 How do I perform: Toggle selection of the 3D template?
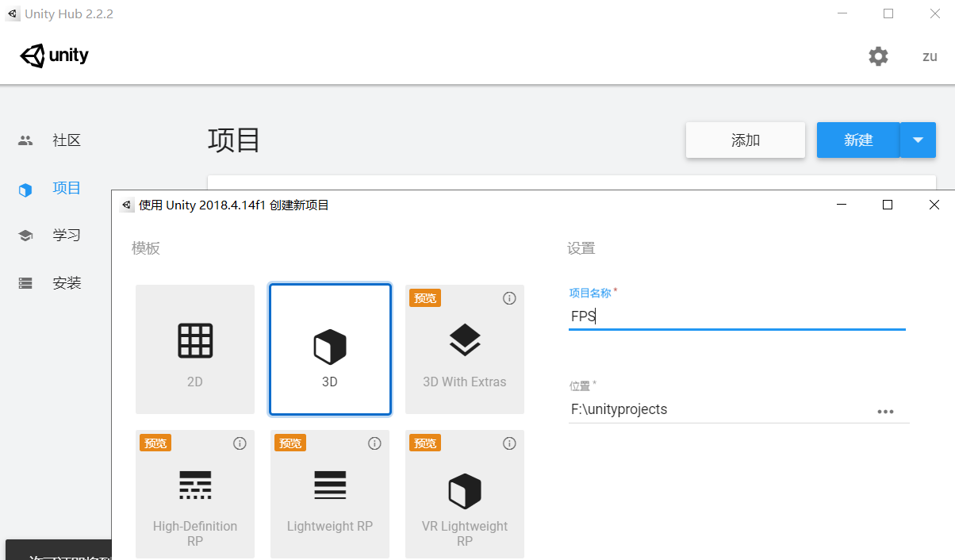click(329, 349)
